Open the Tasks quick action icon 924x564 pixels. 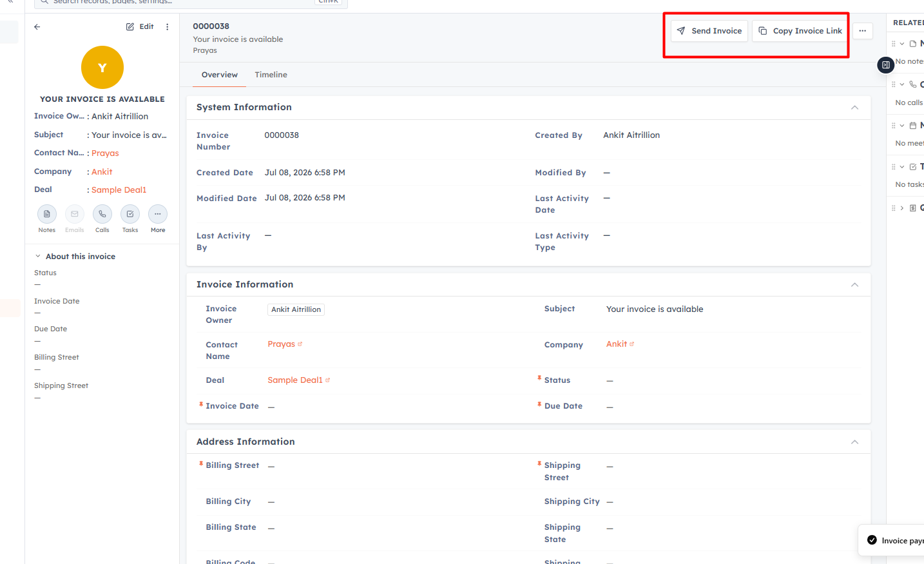(130, 214)
